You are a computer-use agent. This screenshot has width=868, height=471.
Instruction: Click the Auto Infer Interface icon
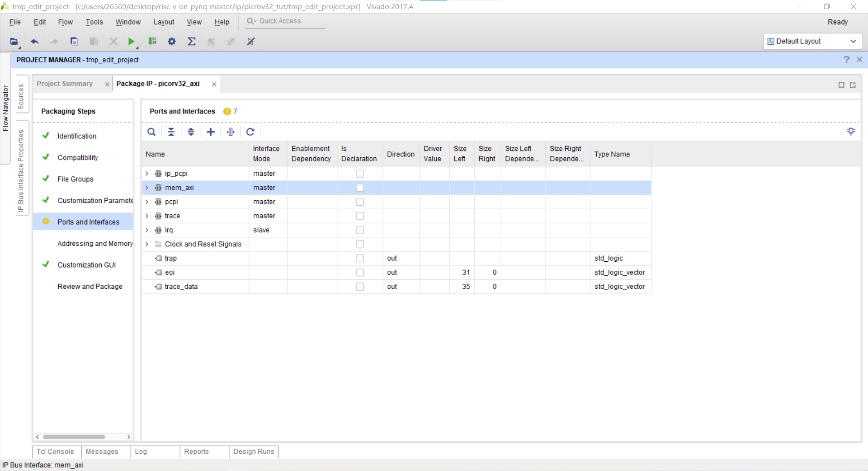[231, 132]
